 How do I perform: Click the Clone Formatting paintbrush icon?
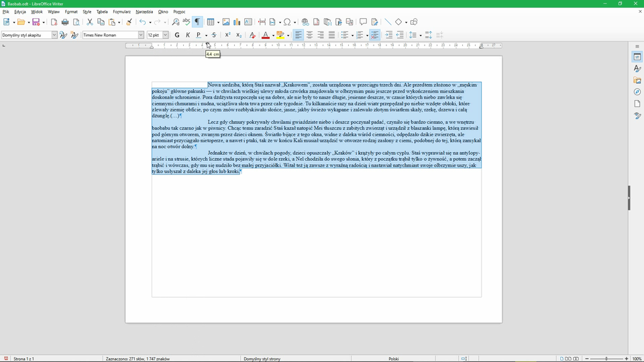[129, 22]
